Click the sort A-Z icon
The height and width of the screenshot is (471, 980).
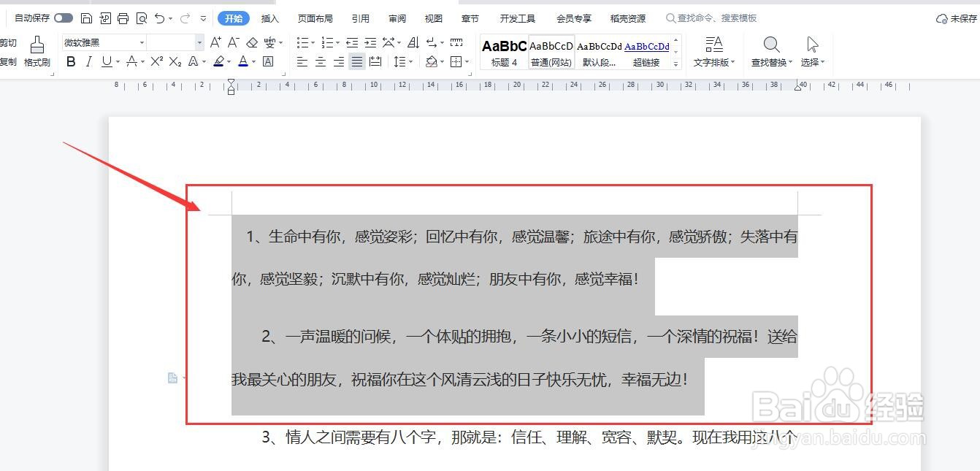coord(413,42)
